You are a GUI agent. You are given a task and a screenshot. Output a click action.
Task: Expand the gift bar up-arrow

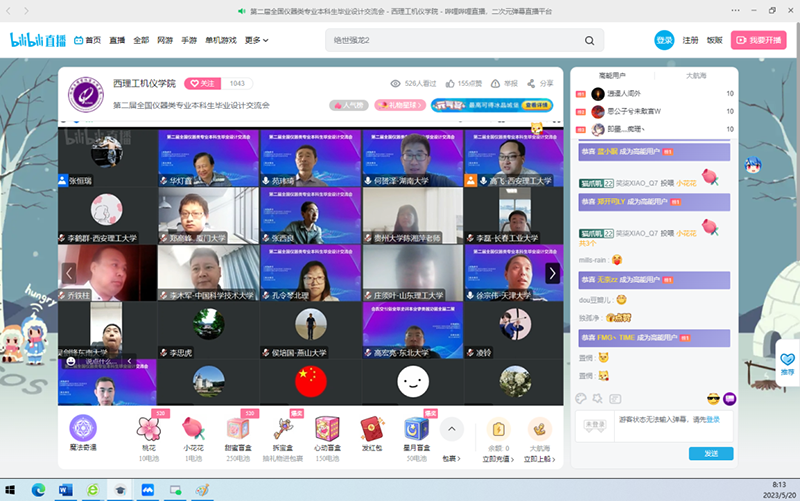click(x=451, y=429)
